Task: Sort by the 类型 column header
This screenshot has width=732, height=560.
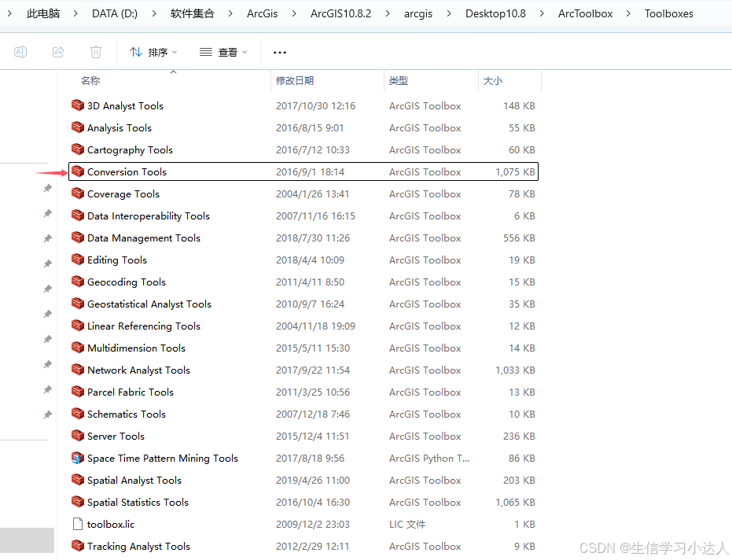Action: [399, 81]
